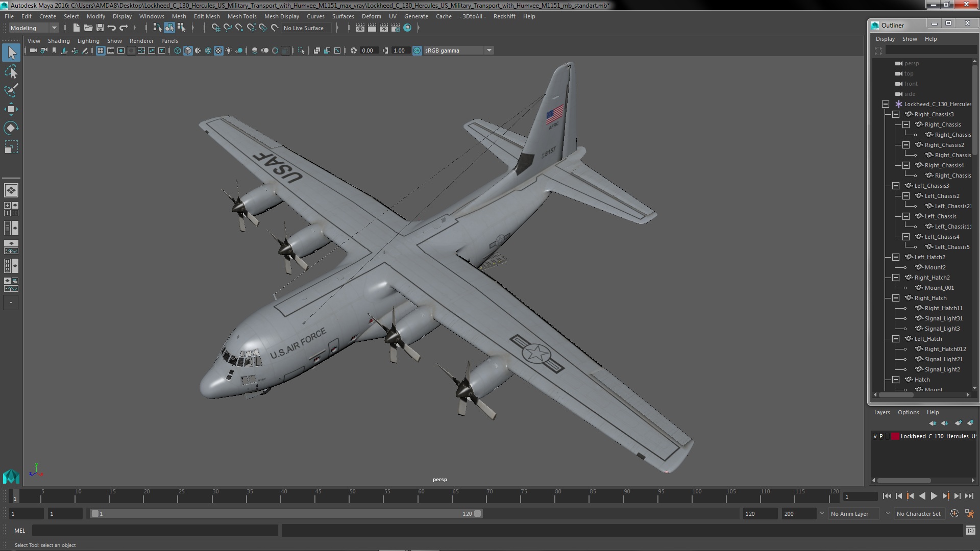Step to the next key

[945, 496]
